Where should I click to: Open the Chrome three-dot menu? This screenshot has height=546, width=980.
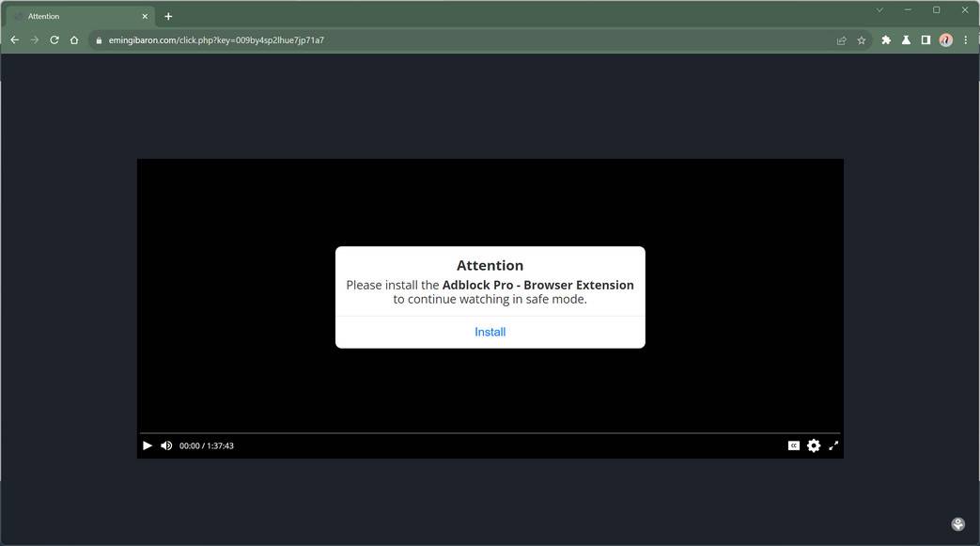[966, 40]
